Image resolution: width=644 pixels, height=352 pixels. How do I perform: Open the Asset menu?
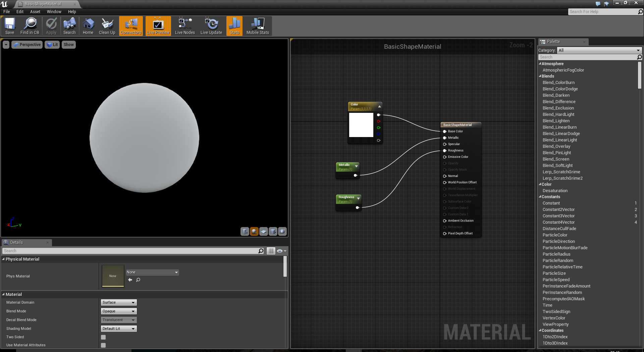[x=35, y=11]
